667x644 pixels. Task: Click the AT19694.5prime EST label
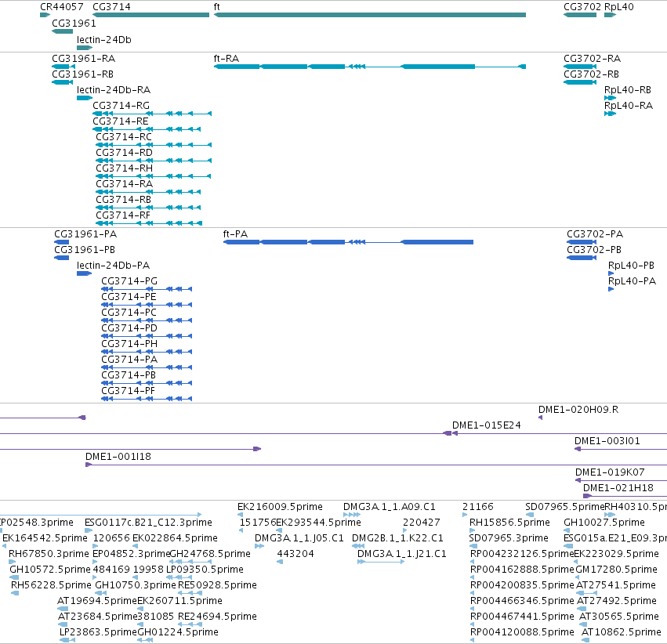pos(97,602)
